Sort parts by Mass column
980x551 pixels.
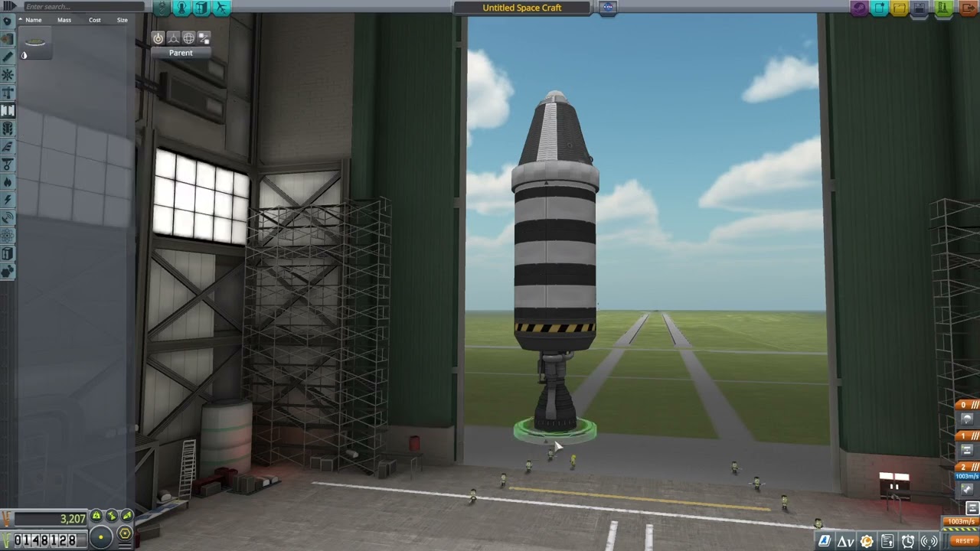tap(64, 20)
